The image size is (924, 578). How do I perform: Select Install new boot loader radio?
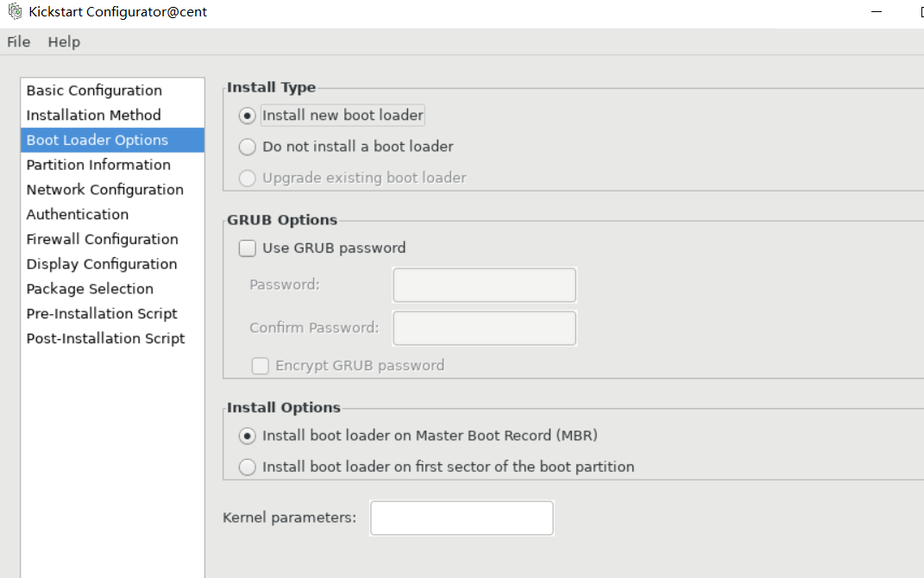[x=247, y=116]
